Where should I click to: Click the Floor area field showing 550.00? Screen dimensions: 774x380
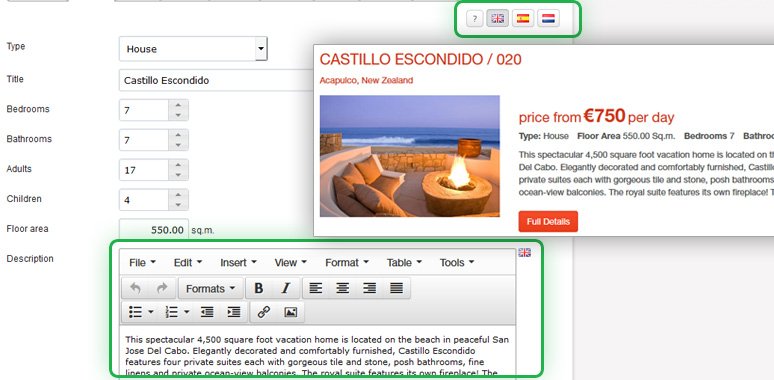(154, 230)
